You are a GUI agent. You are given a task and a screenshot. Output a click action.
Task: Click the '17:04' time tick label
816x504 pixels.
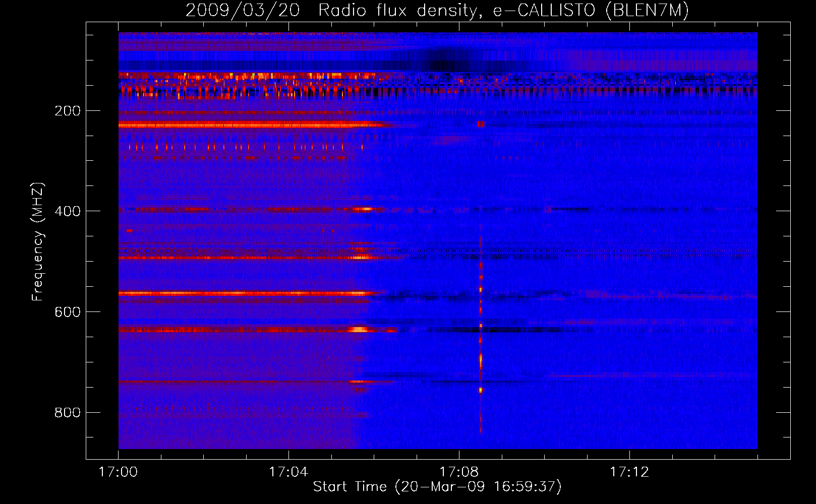pyautogui.click(x=288, y=472)
